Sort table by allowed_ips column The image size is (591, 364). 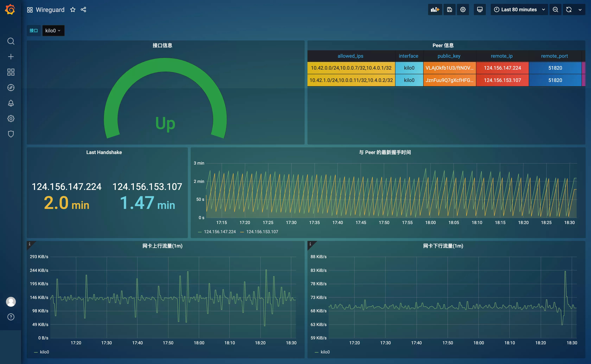pyautogui.click(x=351, y=56)
